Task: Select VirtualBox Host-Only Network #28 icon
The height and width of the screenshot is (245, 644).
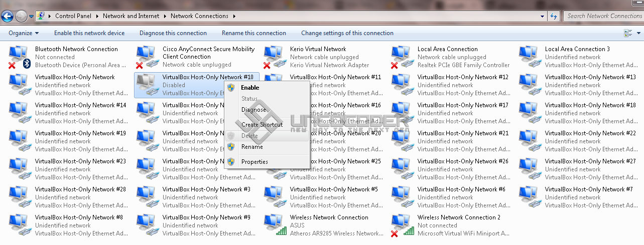Action: click(20, 197)
